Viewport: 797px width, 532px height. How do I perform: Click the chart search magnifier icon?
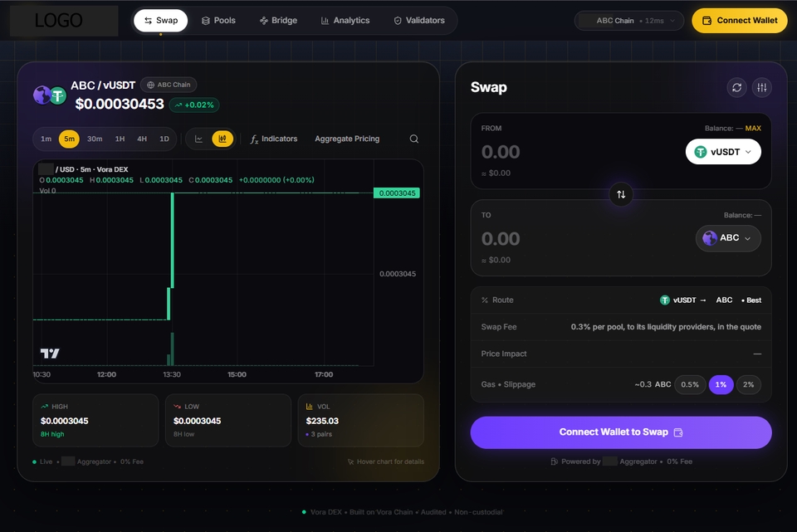tap(414, 139)
